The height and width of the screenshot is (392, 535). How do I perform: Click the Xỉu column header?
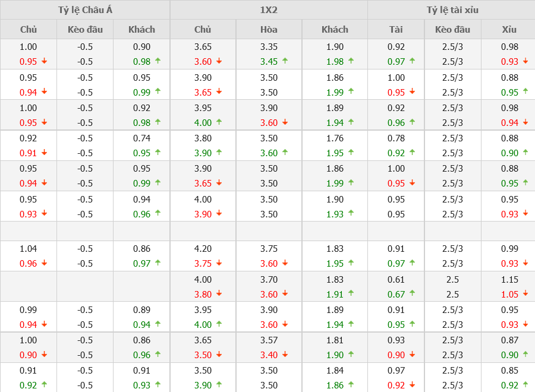coord(509,30)
